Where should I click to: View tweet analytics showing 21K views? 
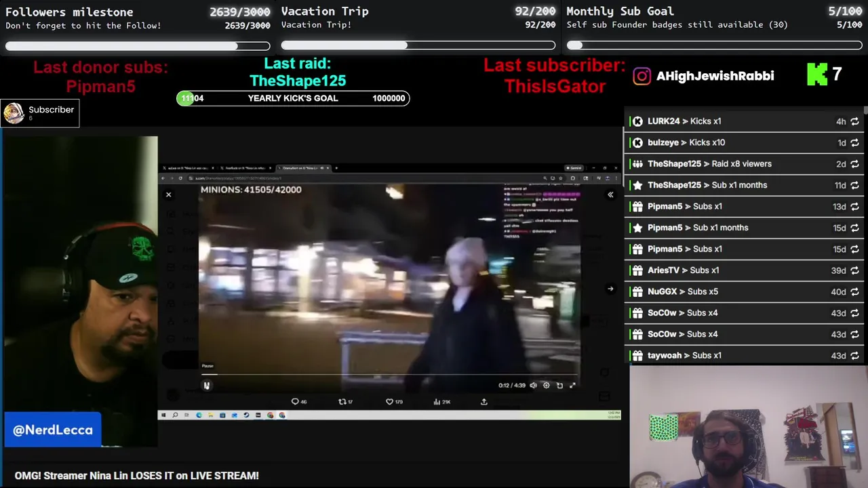[x=441, y=401]
